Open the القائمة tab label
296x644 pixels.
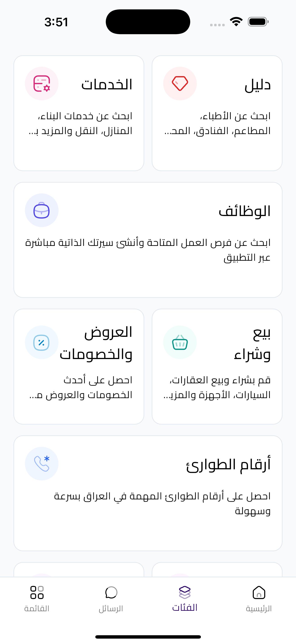click(x=37, y=609)
